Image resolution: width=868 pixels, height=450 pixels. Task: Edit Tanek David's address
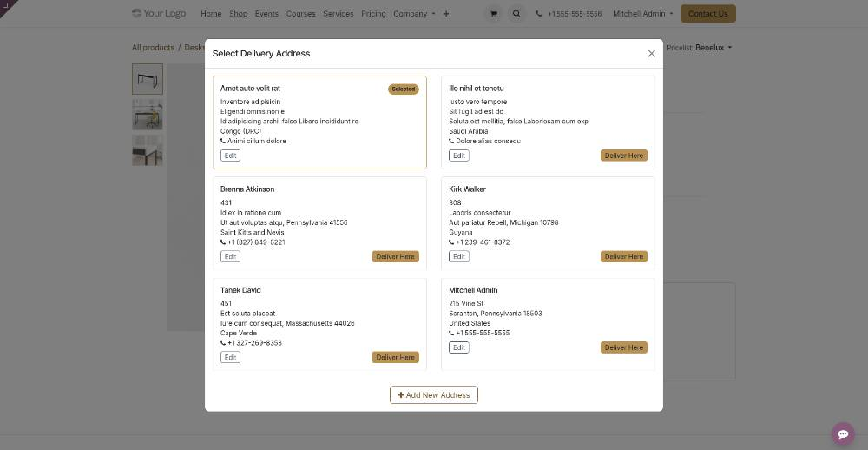[230, 357]
